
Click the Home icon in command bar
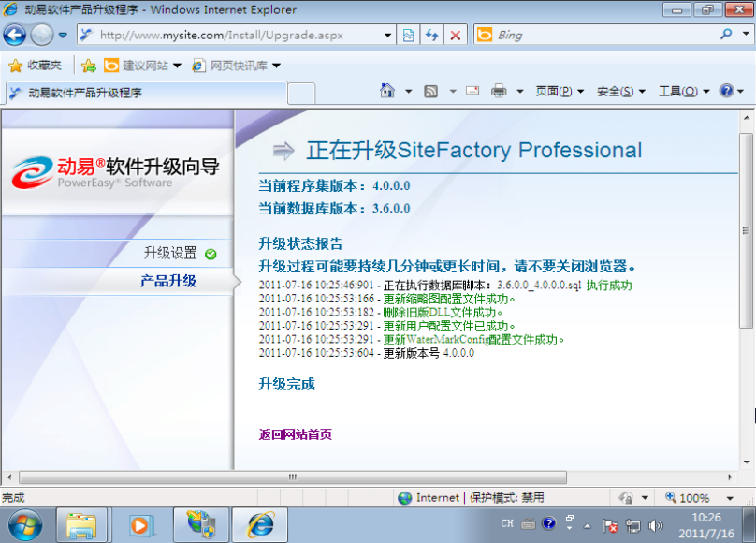(x=387, y=91)
